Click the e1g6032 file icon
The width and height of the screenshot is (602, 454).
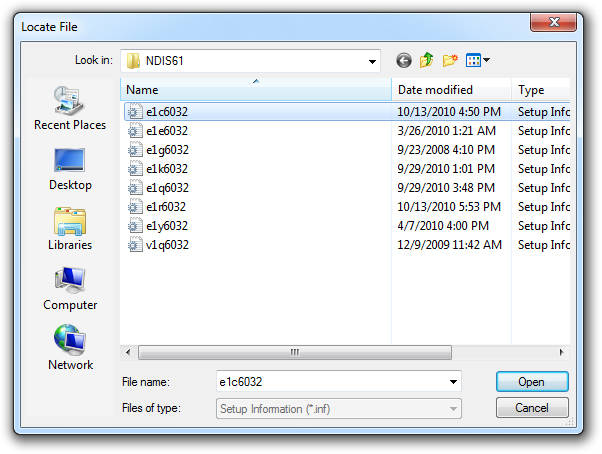(x=134, y=150)
